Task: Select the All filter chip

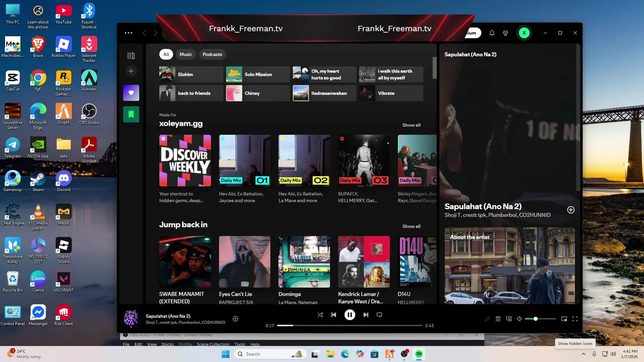Action: pyautogui.click(x=166, y=54)
